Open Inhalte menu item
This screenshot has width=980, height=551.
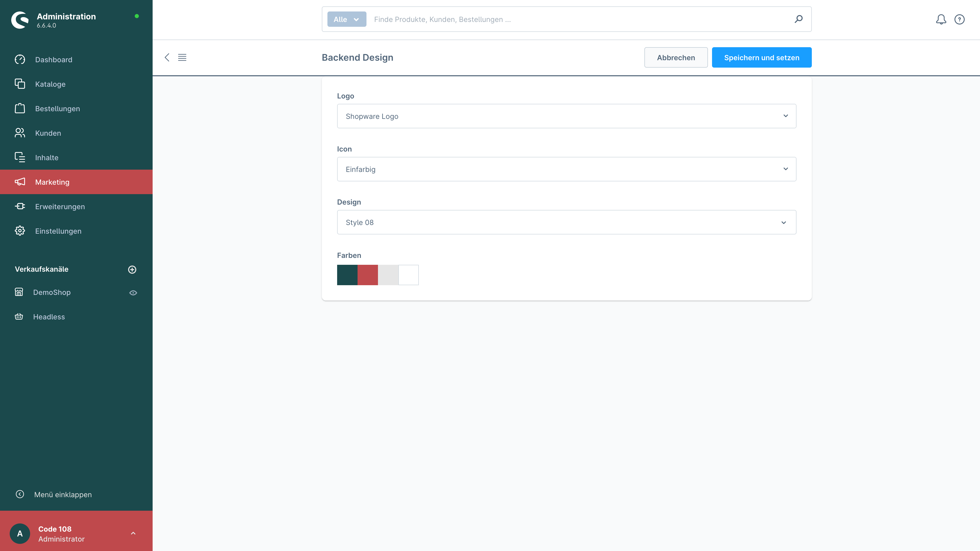click(76, 157)
